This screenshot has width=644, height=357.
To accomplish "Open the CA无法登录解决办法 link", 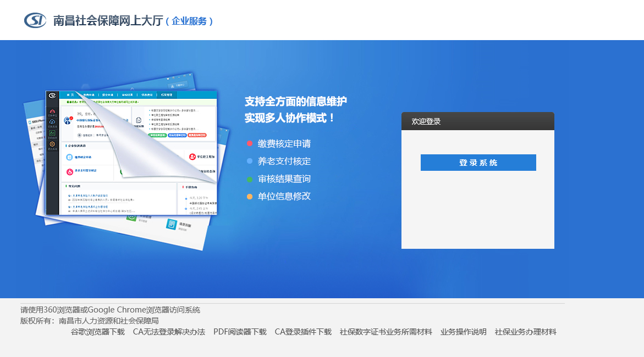I will coord(169,332).
